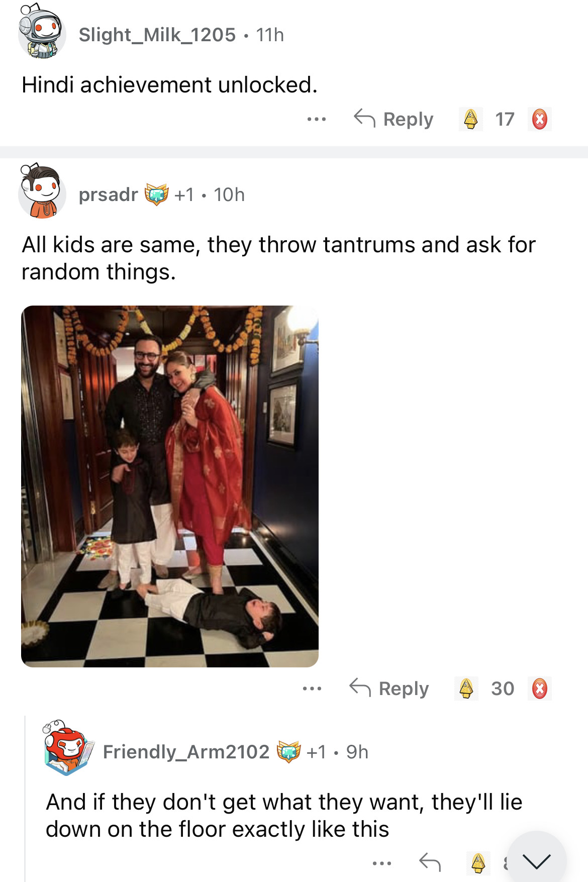Open more options on Friendly_Arm2102's reply
588x882 pixels.
[382, 863]
